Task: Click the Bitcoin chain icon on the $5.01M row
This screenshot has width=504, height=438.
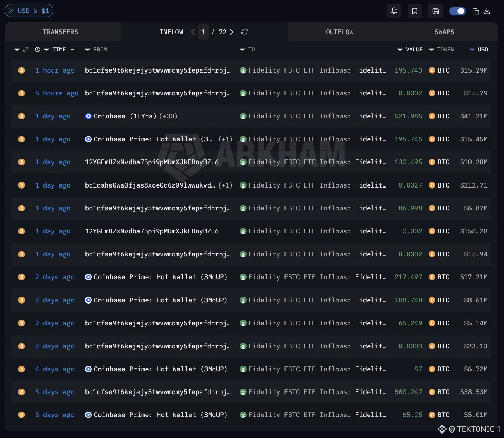Action: (x=22, y=415)
